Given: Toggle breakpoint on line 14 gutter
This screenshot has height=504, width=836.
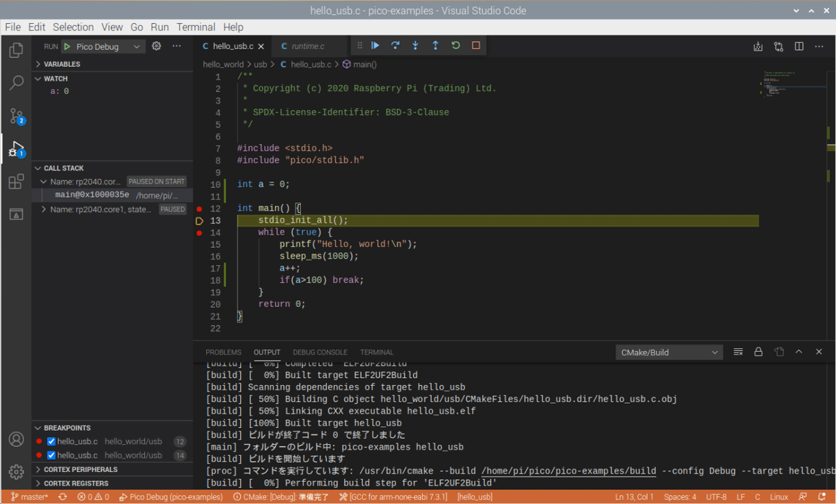Looking at the screenshot, I should [199, 233].
